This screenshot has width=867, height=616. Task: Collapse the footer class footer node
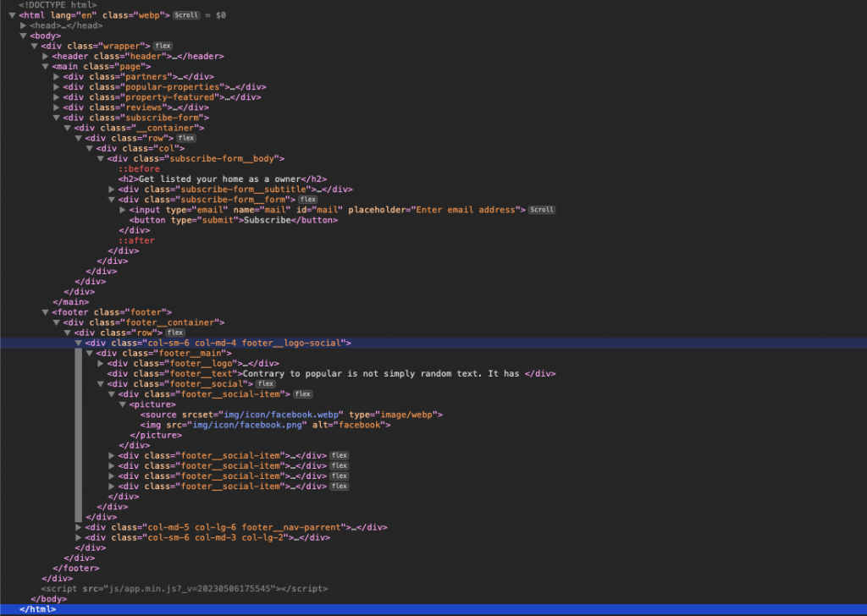[x=46, y=312]
